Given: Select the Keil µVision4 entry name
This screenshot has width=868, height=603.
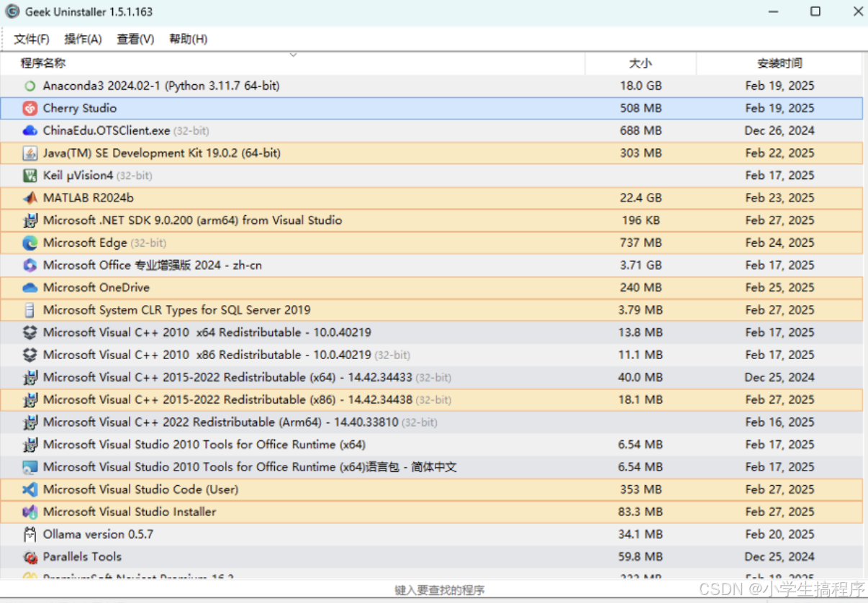Looking at the screenshot, I should coord(78,176).
